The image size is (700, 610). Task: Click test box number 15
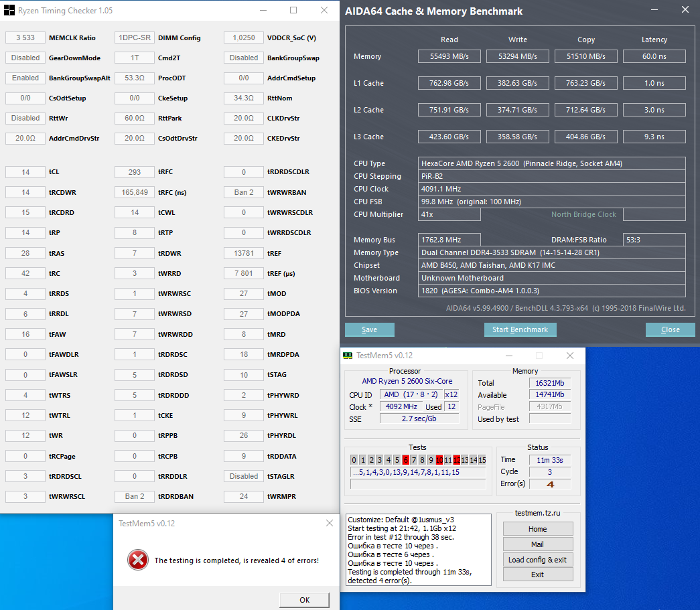pyautogui.click(x=482, y=459)
